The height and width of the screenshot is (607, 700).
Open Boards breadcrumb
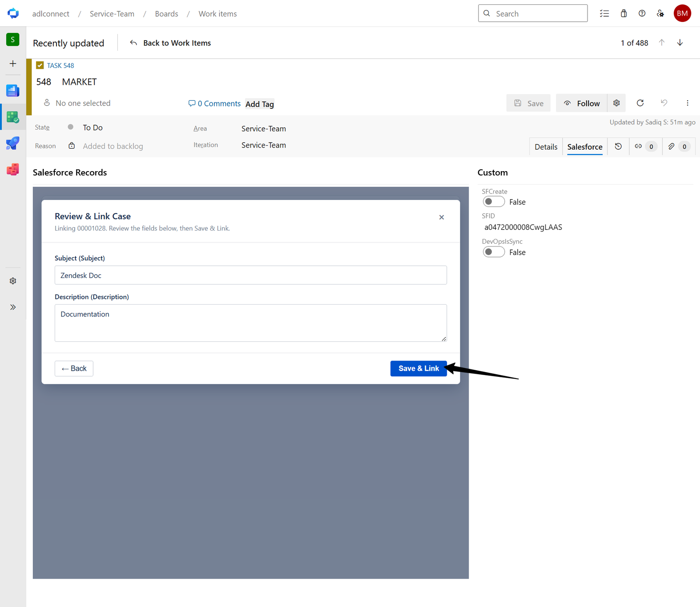click(x=166, y=14)
